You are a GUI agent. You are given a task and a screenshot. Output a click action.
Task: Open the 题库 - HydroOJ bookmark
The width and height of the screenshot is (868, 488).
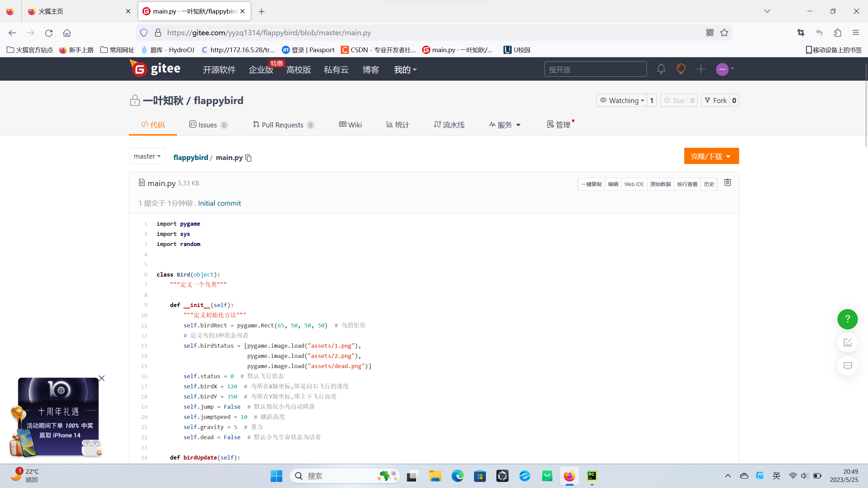(168, 50)
